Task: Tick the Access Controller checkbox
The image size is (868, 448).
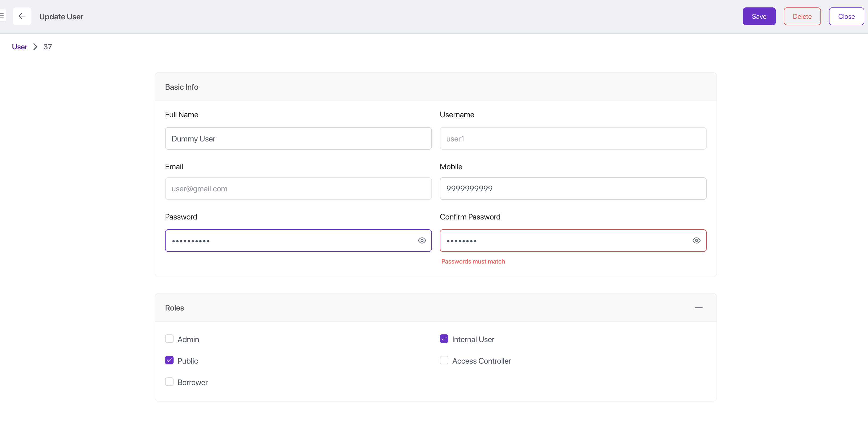Action: (444, 360)
